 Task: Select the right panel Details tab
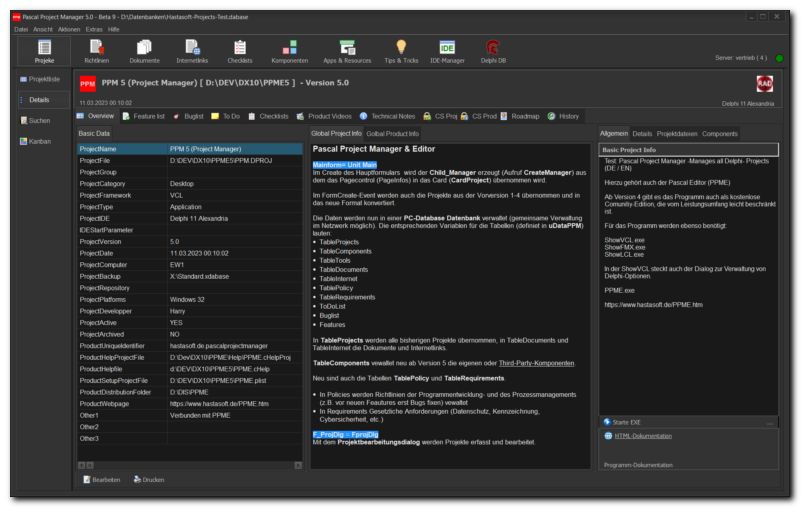[x=642, y=134]
